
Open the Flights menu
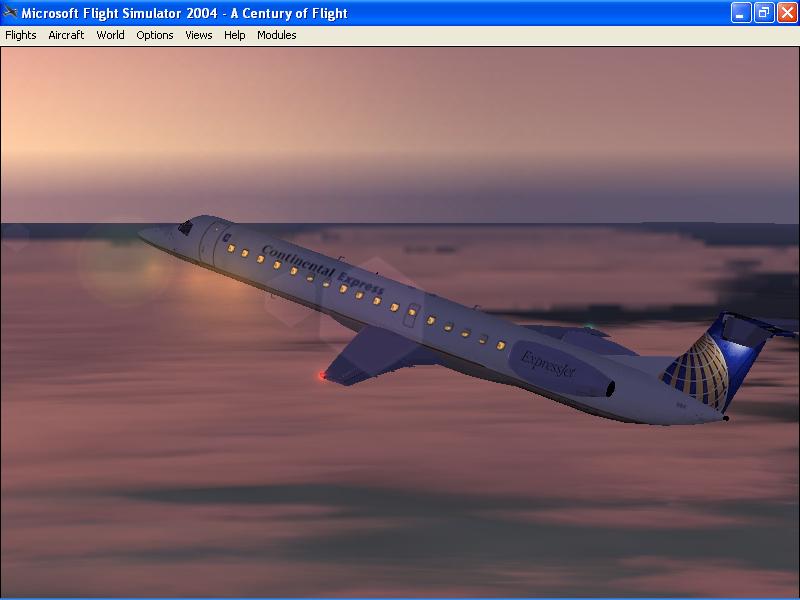pos(21,35)
